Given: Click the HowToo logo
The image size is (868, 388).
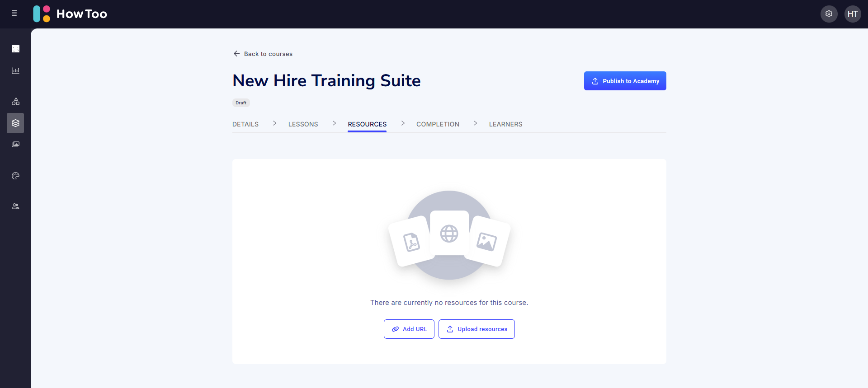Looking at the screenshot, I should click(70, 14).
